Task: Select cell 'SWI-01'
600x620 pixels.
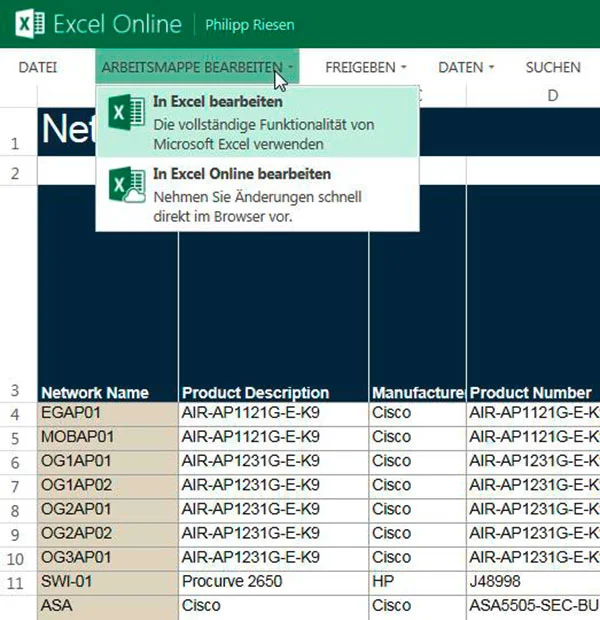Action: pos(108,583)
